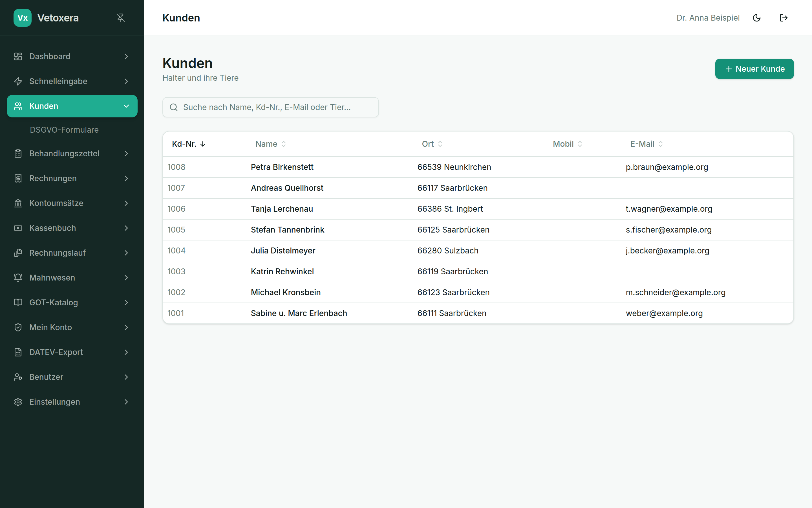Expand the Rechnungen chevron

(x=126, y=178)
